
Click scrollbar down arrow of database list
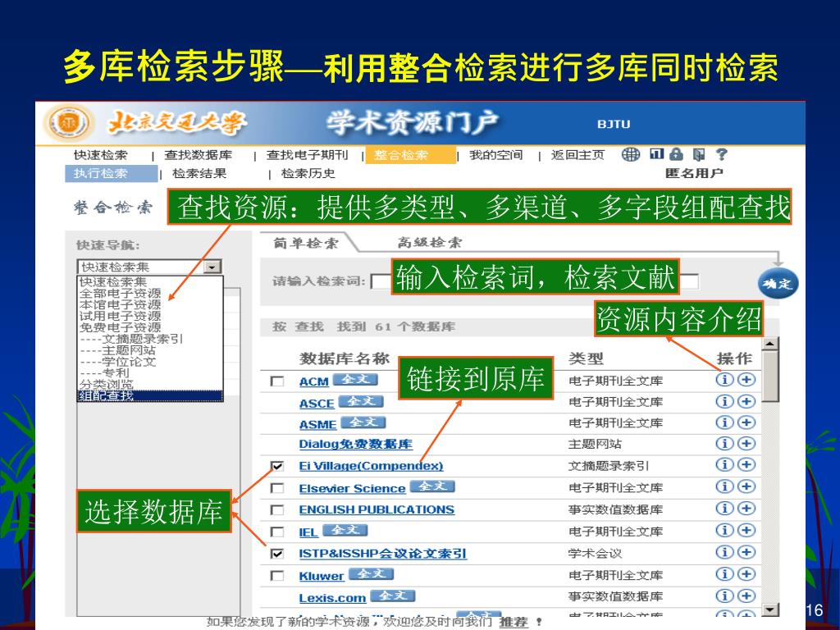click(769, 609)
